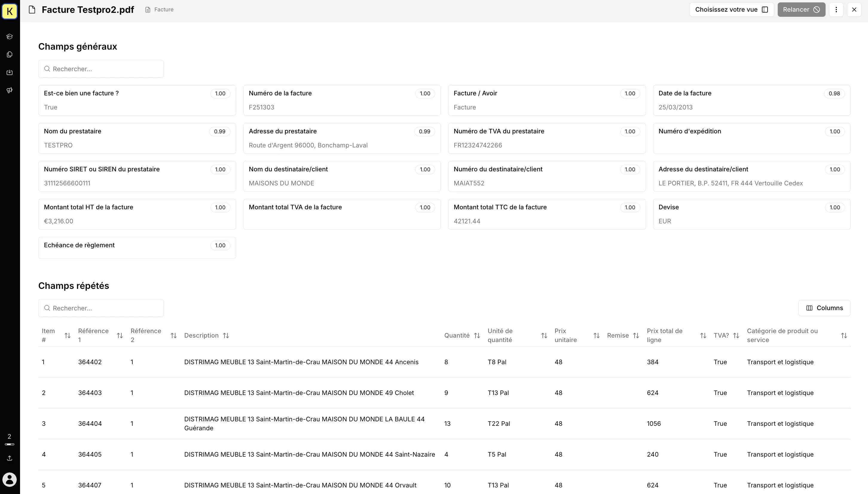The image size is (868, 494).
Task: Sort table by Item # column
Action: (68, 336)
